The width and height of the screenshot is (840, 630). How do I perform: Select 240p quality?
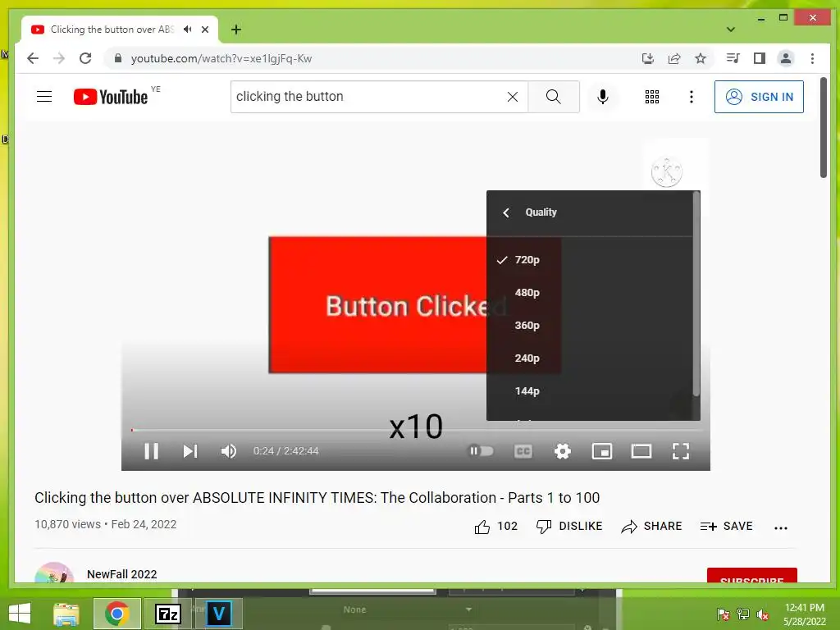pos(589,358)
